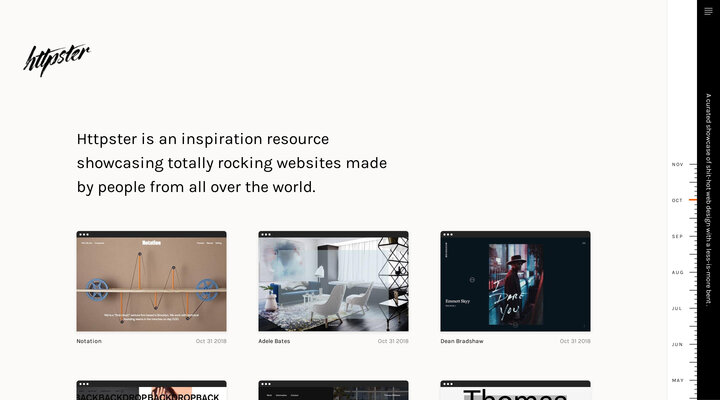Click the Adele Bates title link
This screenshot has width=720, height=400.
pos(274,341)
